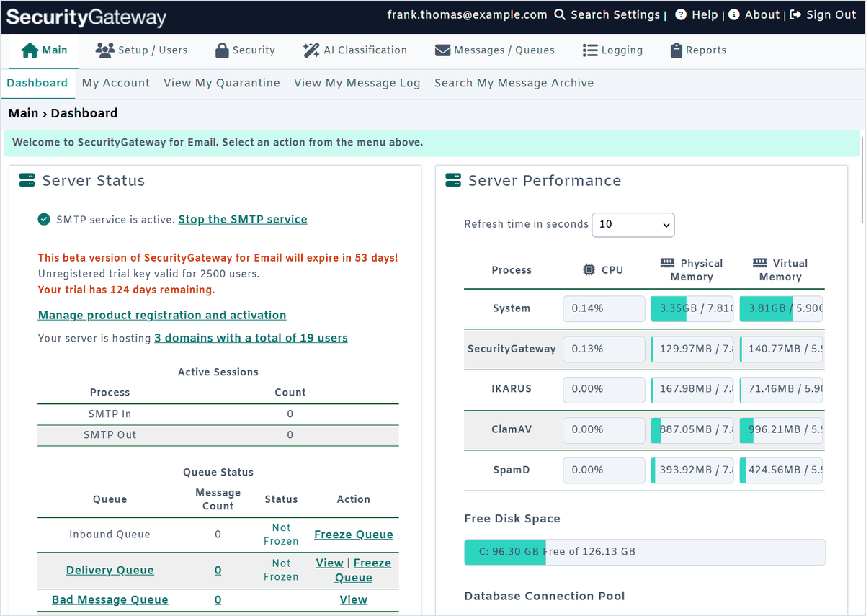Screen dimensions: 866x616
Task: Open the AI Classification menu
Action: [355, 50]
